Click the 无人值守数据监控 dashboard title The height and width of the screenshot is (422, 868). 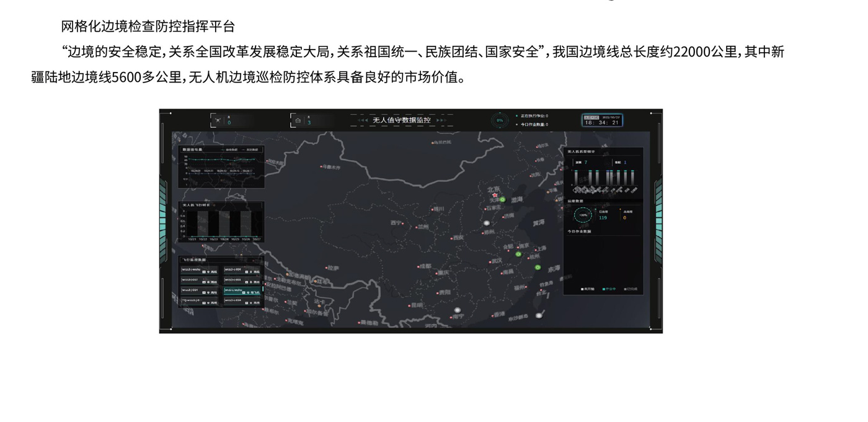tap(401, 120)
